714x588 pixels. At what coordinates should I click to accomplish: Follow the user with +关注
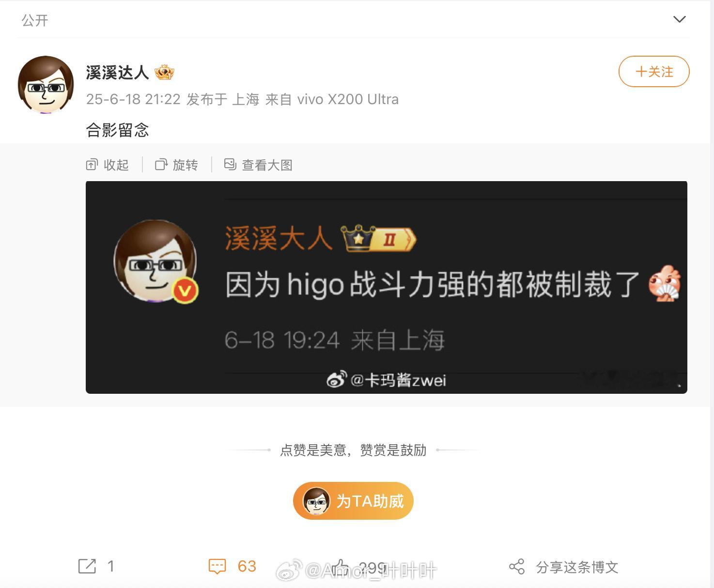tap(654, 72)
